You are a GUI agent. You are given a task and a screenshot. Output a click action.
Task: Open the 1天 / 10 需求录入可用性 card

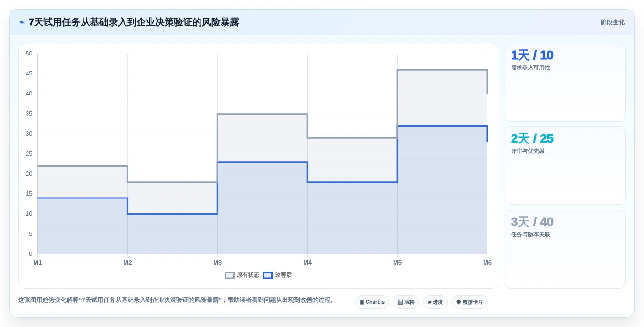pyautogui.click(x=565, y=82)
